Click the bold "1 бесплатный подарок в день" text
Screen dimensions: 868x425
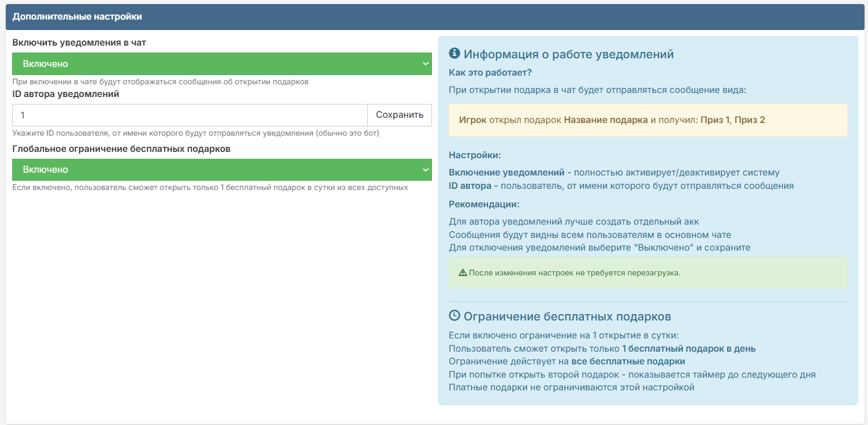pyautogui.click(x=688, y=348)
